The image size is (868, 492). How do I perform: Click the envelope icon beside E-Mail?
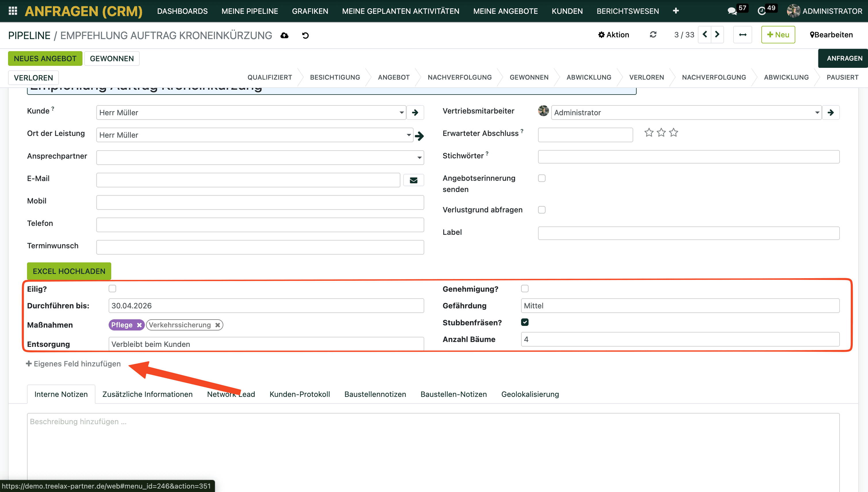[413, 180]
